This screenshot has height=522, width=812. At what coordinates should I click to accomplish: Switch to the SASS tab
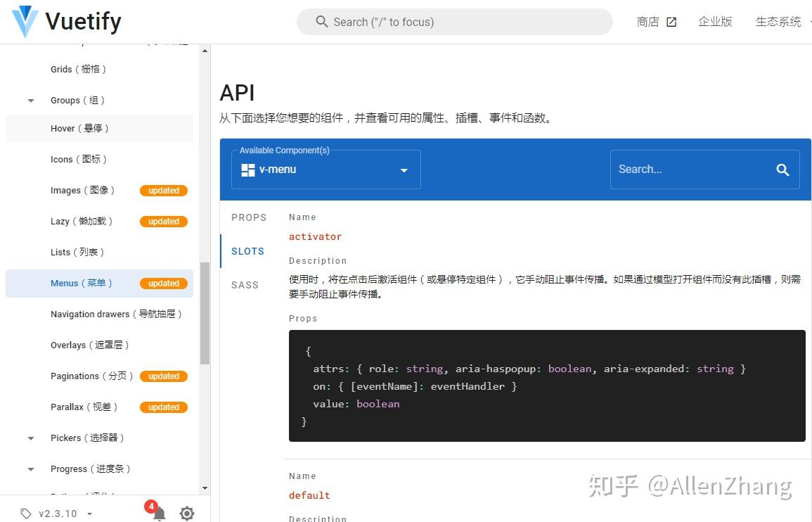point(245,285)
